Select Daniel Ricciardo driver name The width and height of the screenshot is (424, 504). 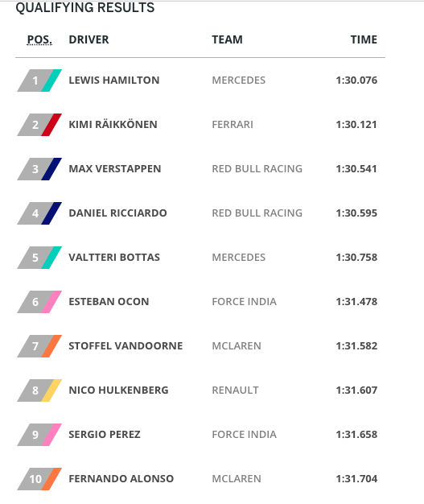point(117,213)
